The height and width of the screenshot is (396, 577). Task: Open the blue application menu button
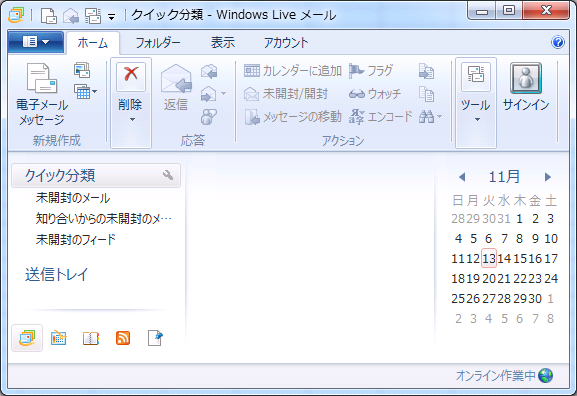click(35, 42)
